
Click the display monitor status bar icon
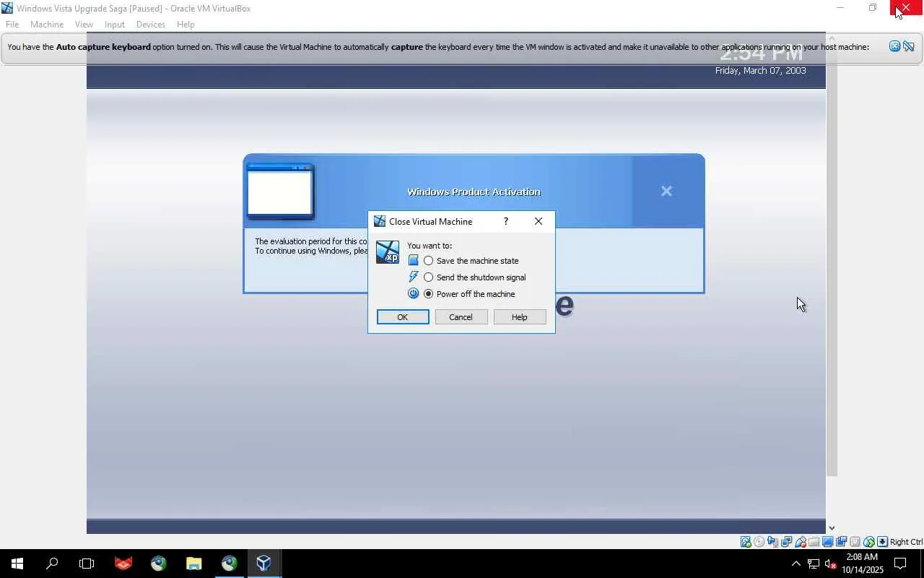point(828,542)
